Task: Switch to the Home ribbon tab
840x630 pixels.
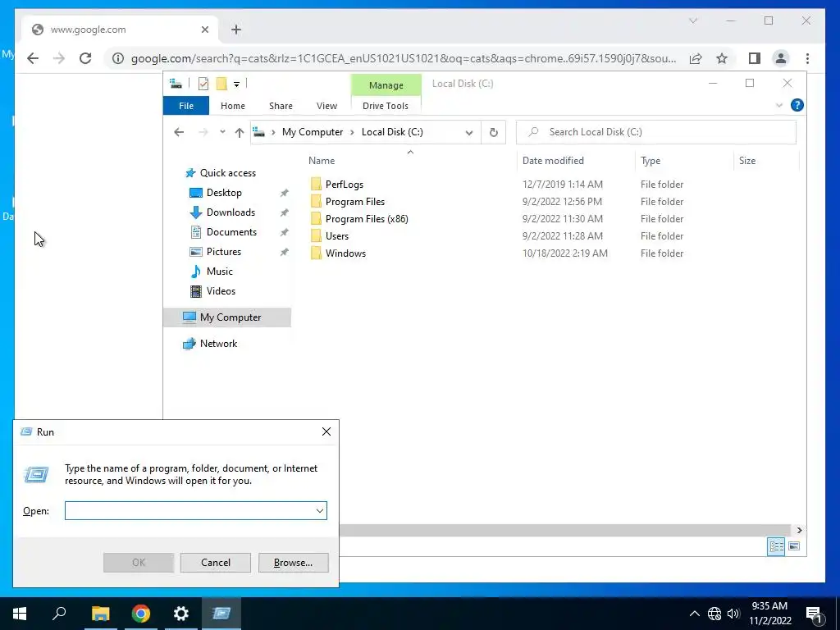Action: pos(232,106)
